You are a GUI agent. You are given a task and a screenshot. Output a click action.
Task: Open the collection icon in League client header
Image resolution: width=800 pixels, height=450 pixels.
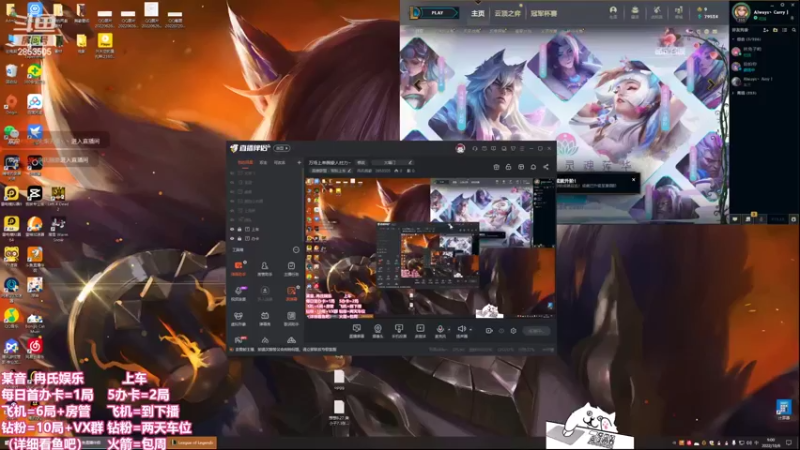coord(635,12)
